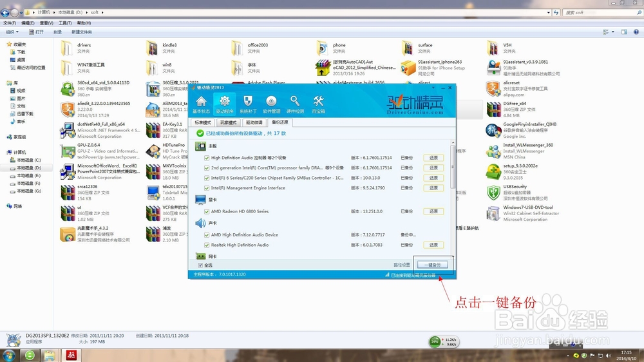This screenshot has height=362, width=644.
Task: Select 光影魔术手_4.3.2 installer icon
Action: click(x=68, y=234)
